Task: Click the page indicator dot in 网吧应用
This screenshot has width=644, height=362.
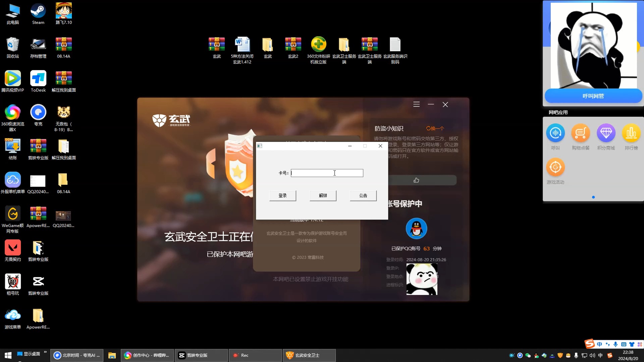Action: pos(593,197)
